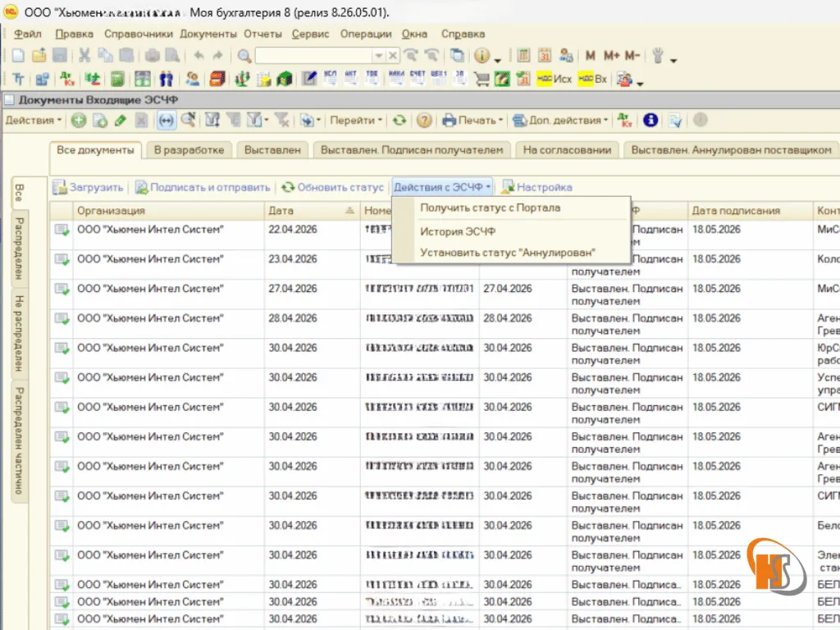Click the two blue people employees icon
The height and width of the screenshot is (630, 840).
[167, 80]
